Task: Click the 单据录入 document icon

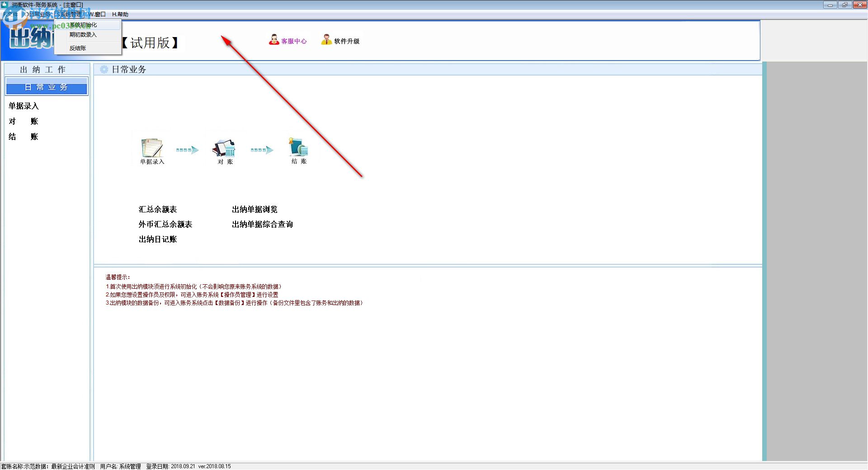Action: (x=152, y=148)
